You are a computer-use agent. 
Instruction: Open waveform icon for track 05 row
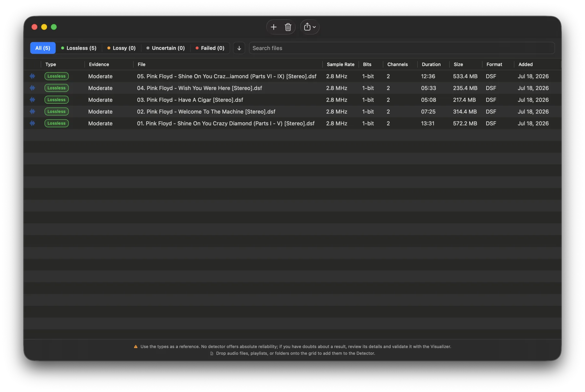(32, 76)
